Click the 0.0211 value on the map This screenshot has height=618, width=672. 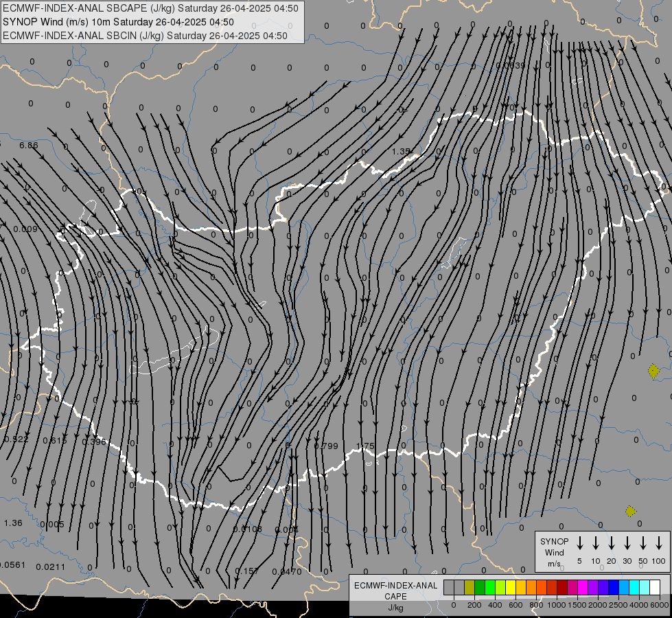51,567
